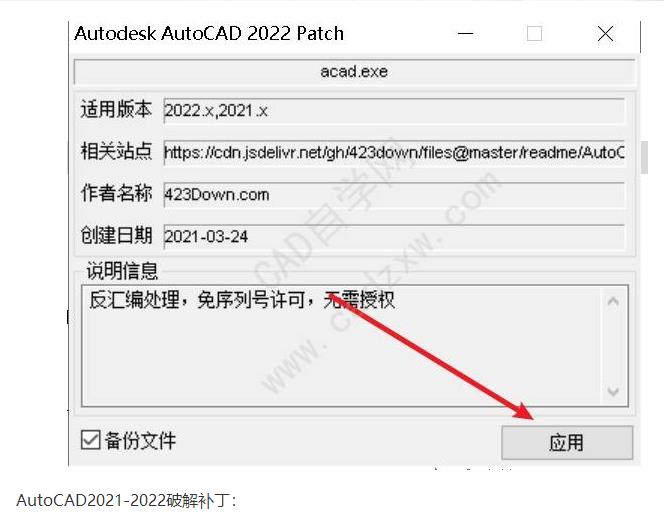This screenshot has width=664, height=526.
Task: Click the AutoCAD2021-2022破解补丁 caption text
Action: [x=126, y=501]
